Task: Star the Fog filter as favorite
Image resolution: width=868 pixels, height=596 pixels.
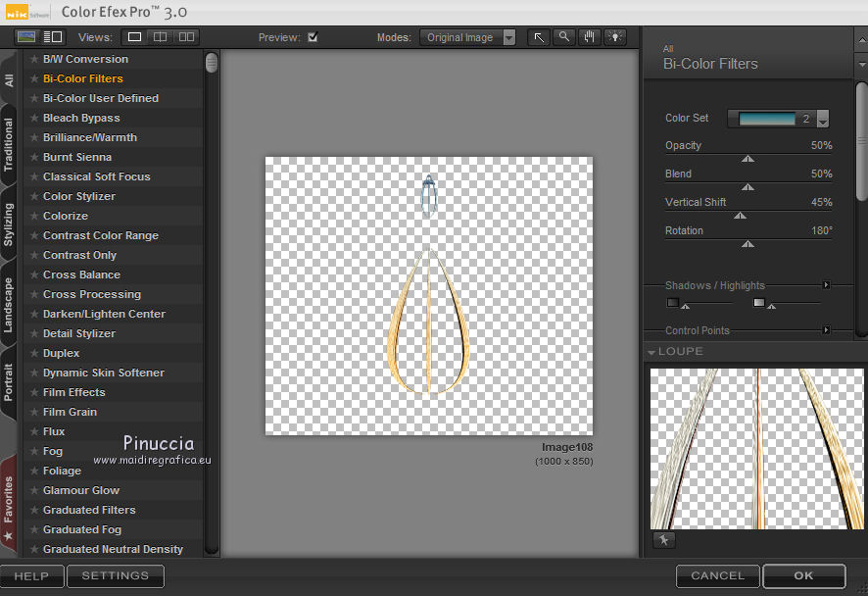Action: click(x=34, y=451)
